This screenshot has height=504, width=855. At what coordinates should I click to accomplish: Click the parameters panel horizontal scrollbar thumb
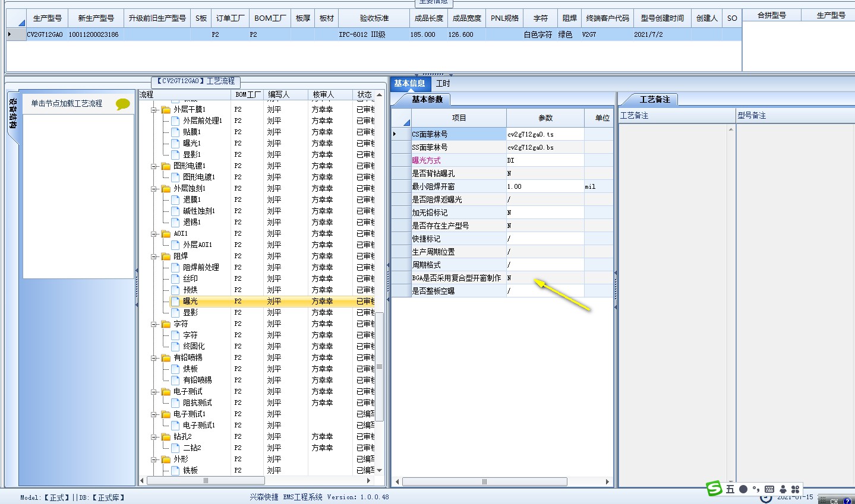[x=484, y=481]
